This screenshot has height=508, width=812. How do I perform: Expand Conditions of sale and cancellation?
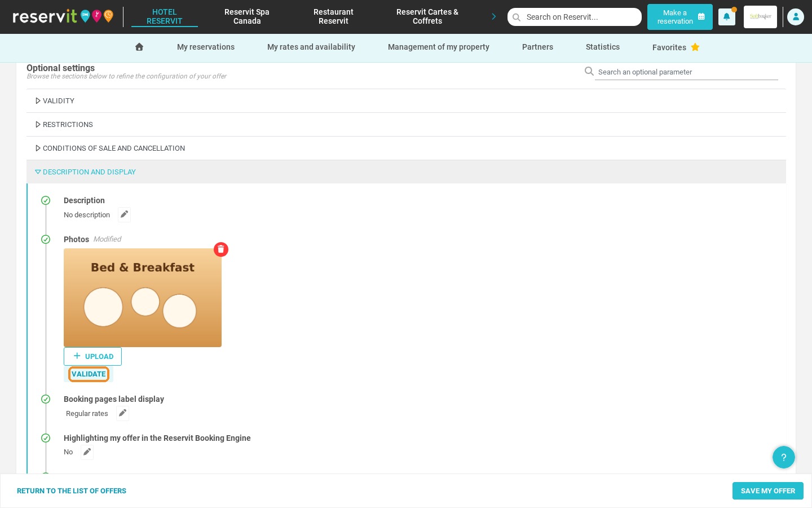pos(406,148)
